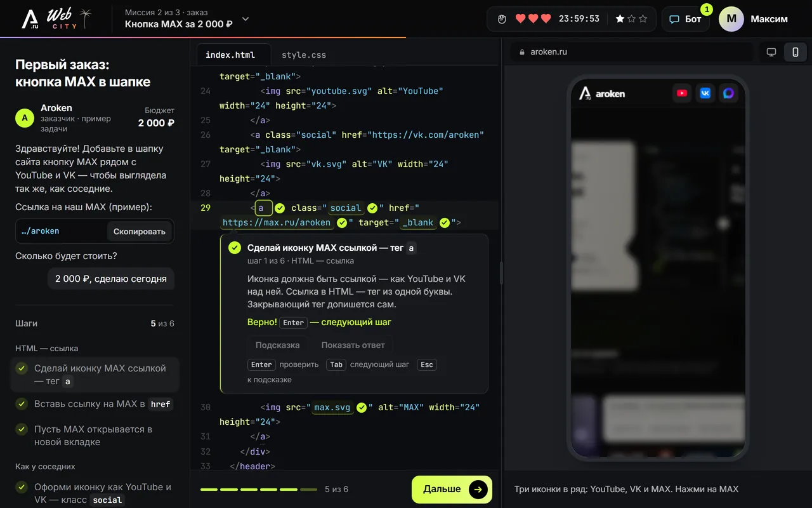The height and width of the screenshot is (508, 812).
Task: Click the 'max.svg' src field on line 30
Action: pyautogui.click(x=332, y=407)
